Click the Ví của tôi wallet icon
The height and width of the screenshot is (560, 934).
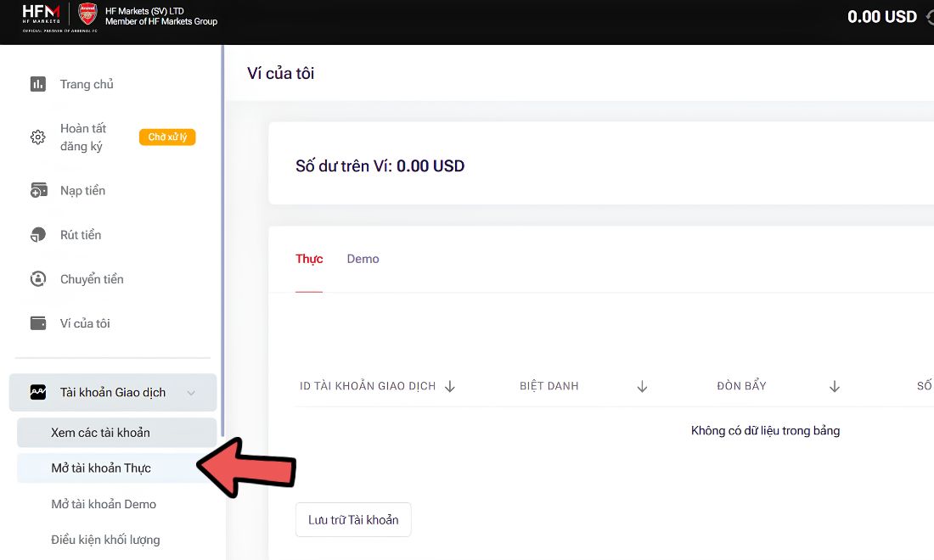37,323
